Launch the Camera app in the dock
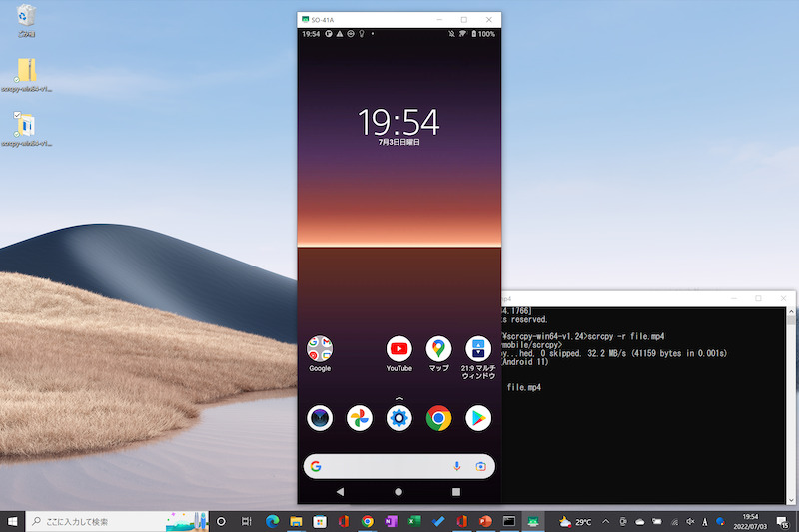The image size is (799, 532). tap(320, 418)
